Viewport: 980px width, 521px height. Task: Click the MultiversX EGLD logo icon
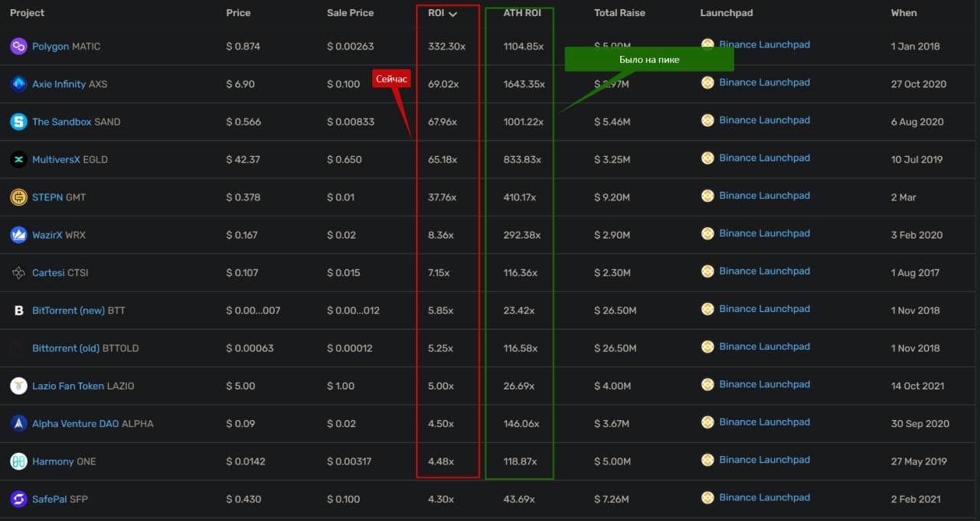18,160
